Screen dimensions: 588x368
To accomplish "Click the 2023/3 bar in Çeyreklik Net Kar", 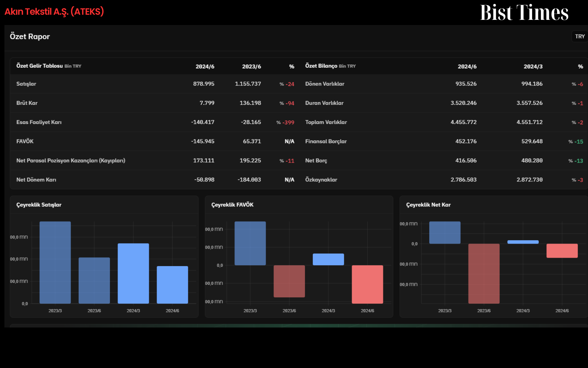I will click(x=445, y=233).
